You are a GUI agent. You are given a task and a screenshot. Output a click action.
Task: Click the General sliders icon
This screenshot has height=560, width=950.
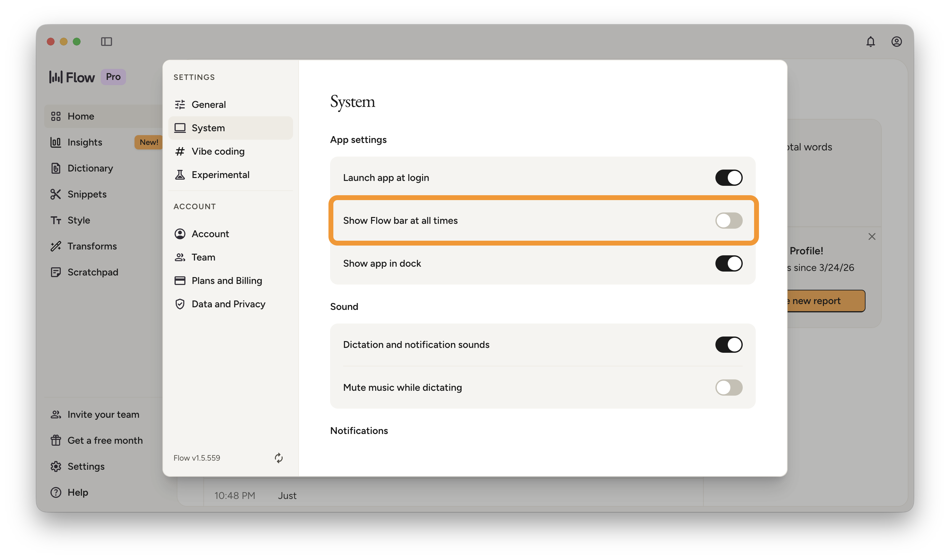(x=180, y=105)
